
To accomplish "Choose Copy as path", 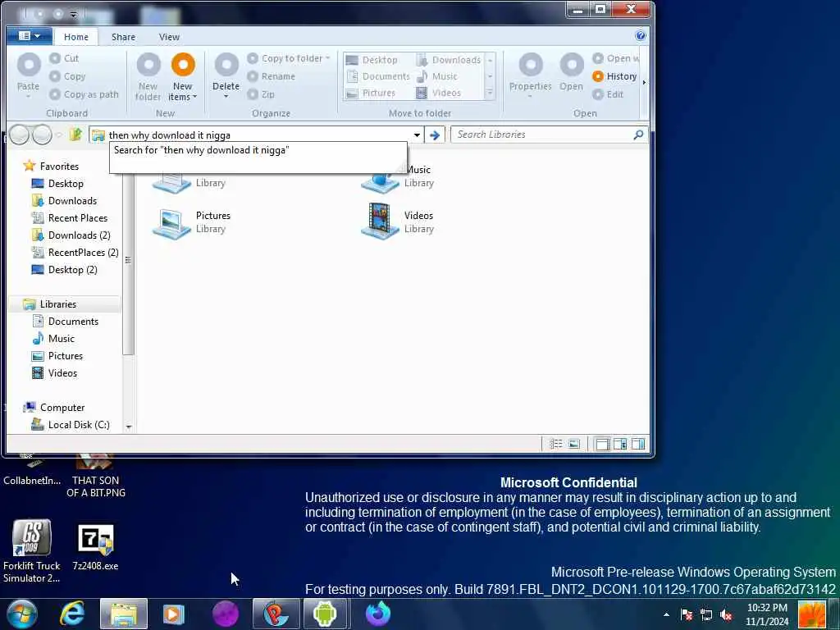I will [84, 94].
